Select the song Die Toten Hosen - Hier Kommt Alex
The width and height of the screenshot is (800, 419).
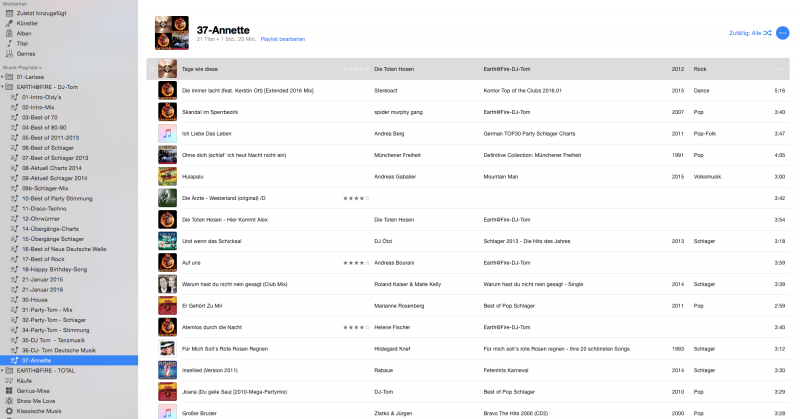pos(468,219)
